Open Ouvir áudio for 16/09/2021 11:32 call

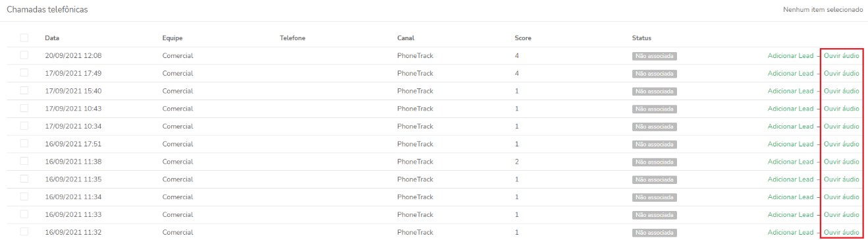point(841,232)
